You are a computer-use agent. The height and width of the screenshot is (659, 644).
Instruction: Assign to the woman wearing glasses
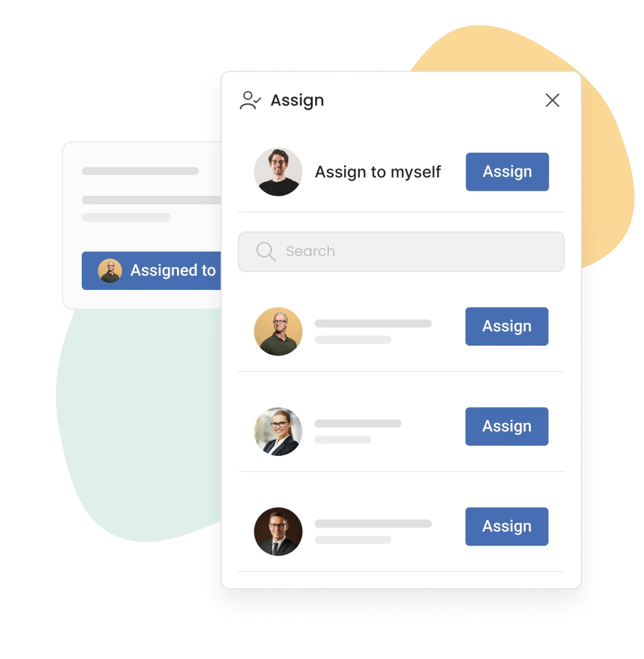[507, 426]
